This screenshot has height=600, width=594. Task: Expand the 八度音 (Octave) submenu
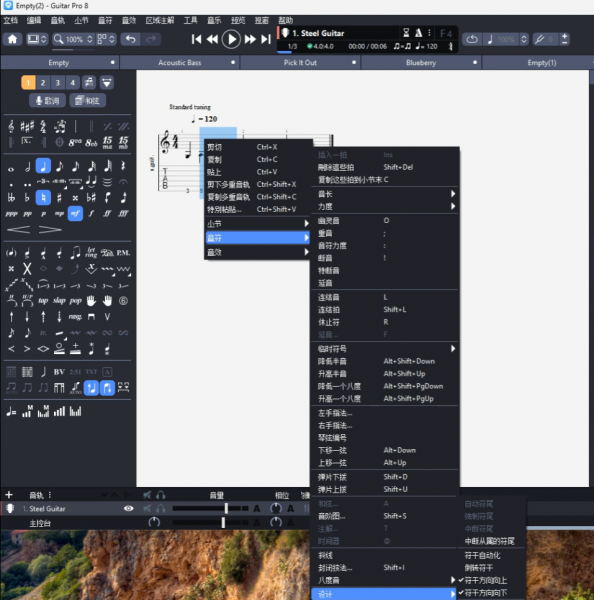point(385,580)
